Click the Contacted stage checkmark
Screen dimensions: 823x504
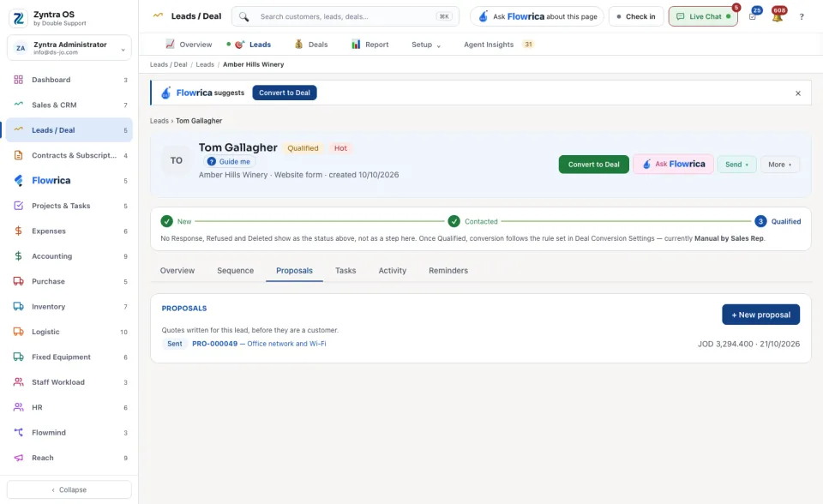coord(454,221)
